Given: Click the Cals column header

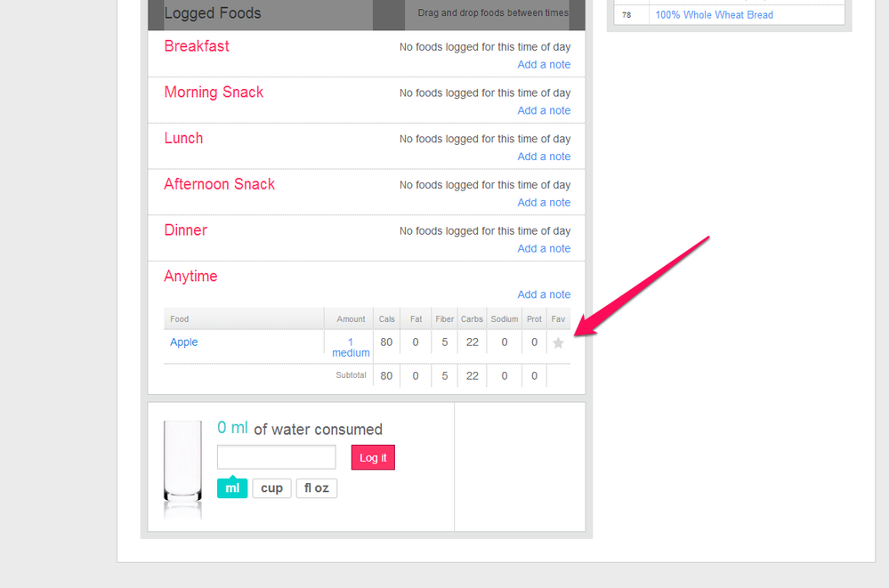Looking at the screenshot, I should (387, 319).
